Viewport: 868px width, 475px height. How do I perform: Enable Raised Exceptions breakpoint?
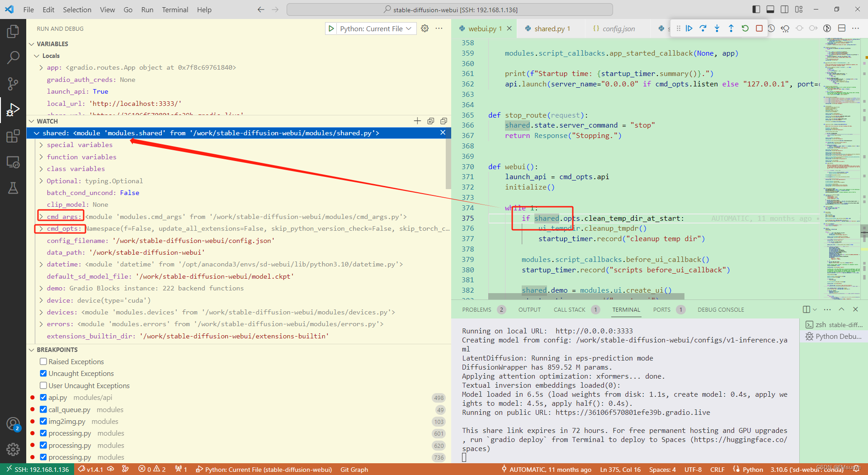43,361
